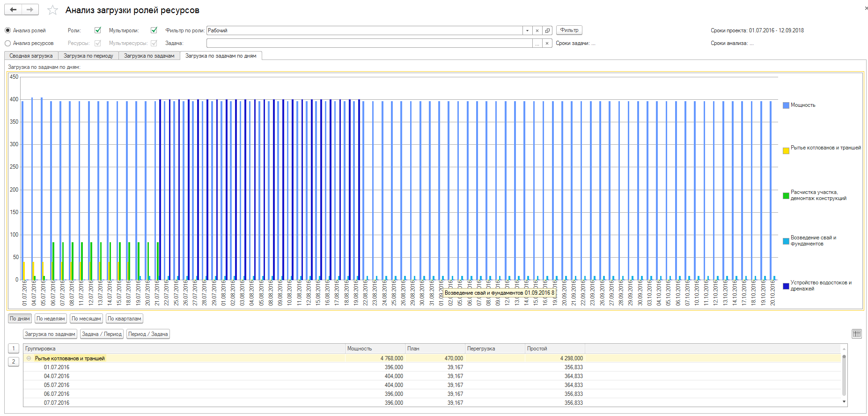Viewport: 868px width, 416px height.
Task: Select Анализ ресурсов radio button
Action: pos(7,43)
